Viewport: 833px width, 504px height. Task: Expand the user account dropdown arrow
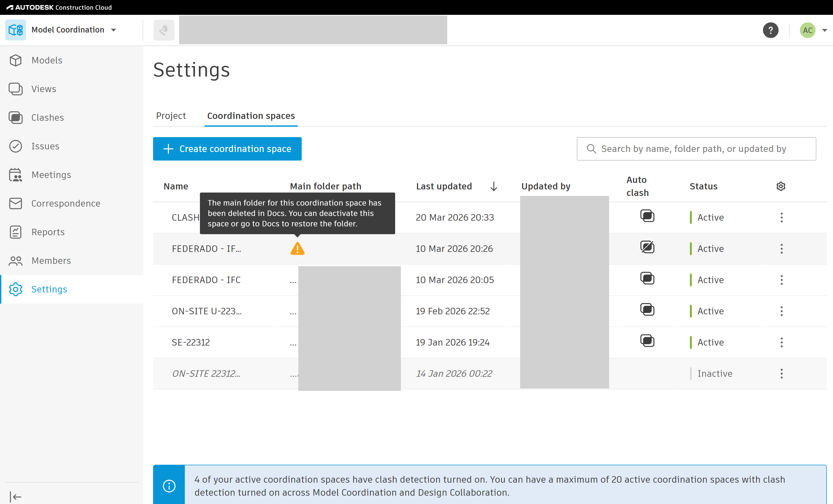(825, 30)
